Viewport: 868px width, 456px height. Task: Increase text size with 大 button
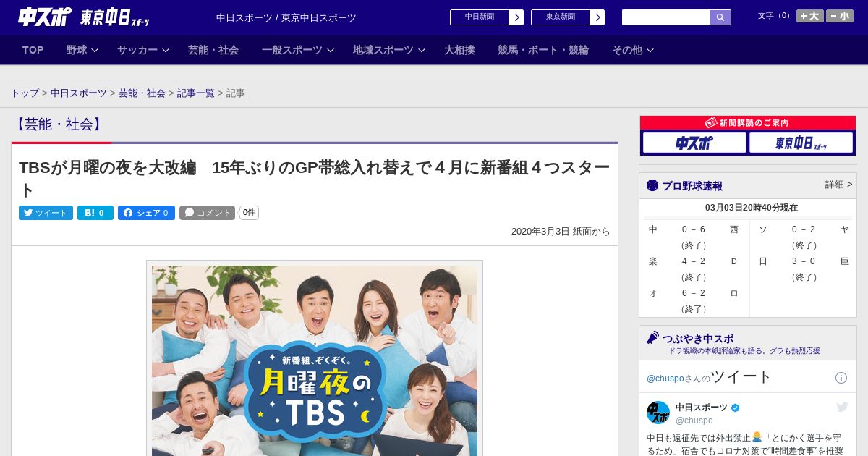pos(809,16)
